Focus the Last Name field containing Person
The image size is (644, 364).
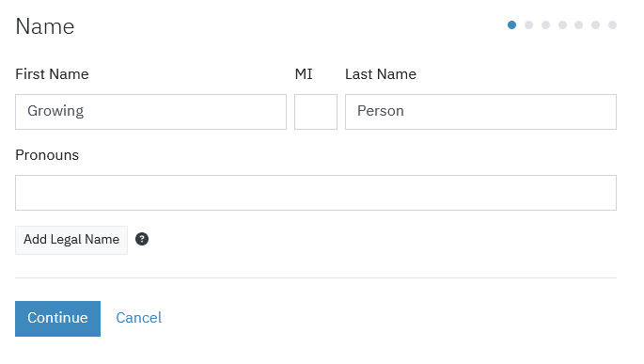(x=480, y=112)
